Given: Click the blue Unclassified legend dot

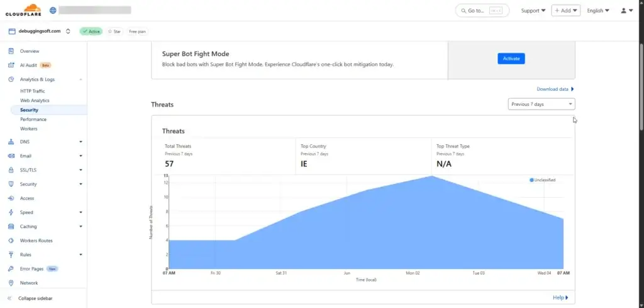Looking at the screenshot, I should [x=531, y=180].
